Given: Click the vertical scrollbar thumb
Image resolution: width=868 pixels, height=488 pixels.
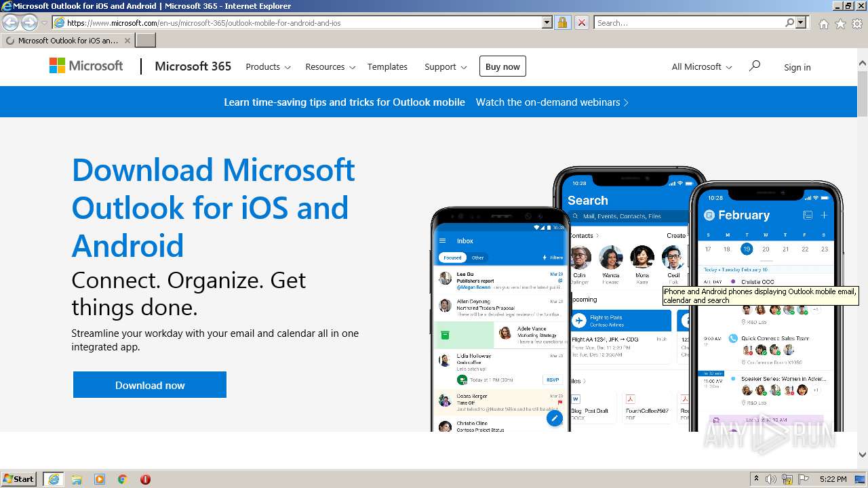Looking at the screenshot, I should point(863,94).
